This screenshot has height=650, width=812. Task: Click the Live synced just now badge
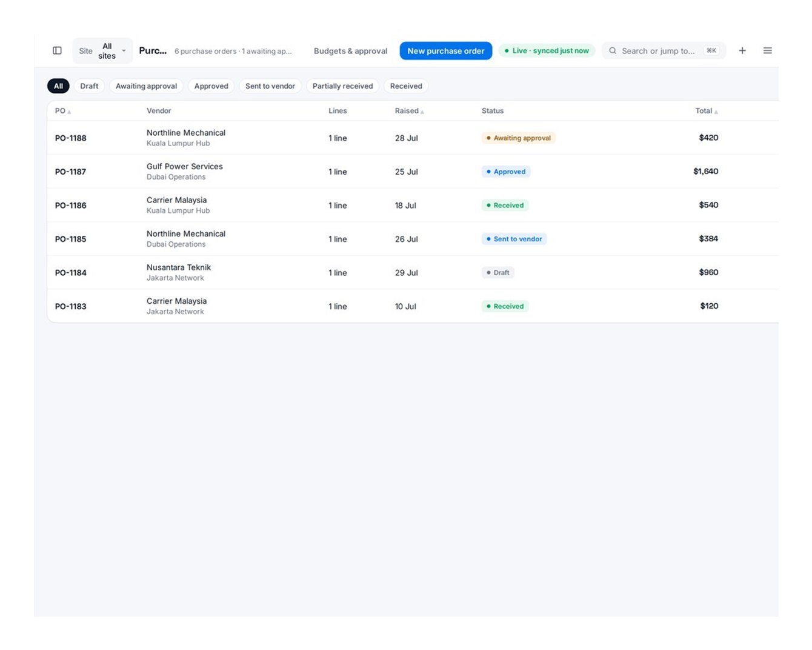coord(547,50)
